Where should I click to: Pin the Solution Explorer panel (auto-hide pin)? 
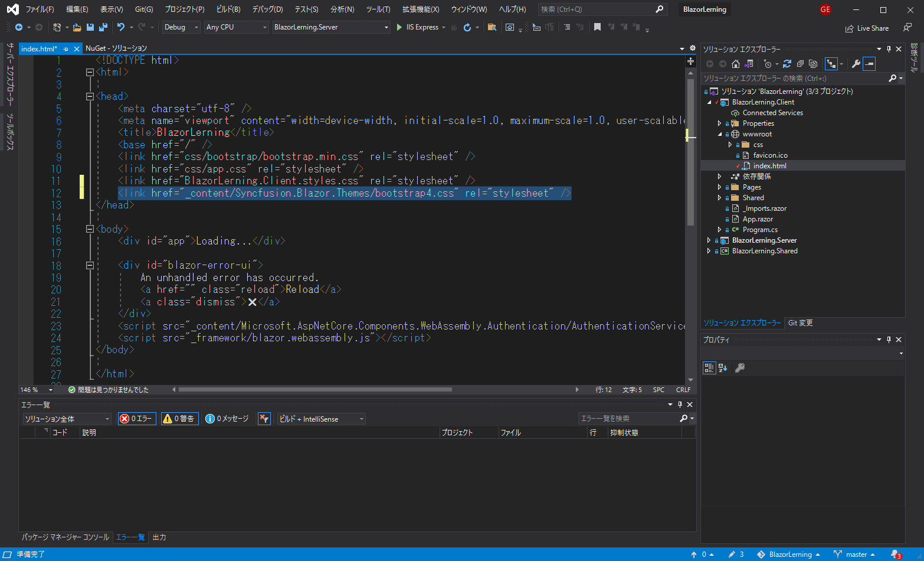point(889,49)
